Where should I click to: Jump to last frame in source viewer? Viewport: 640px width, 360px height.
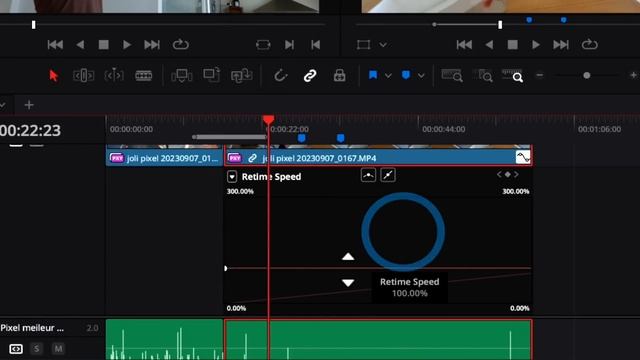pyautogui.click(x=151, y=44)
